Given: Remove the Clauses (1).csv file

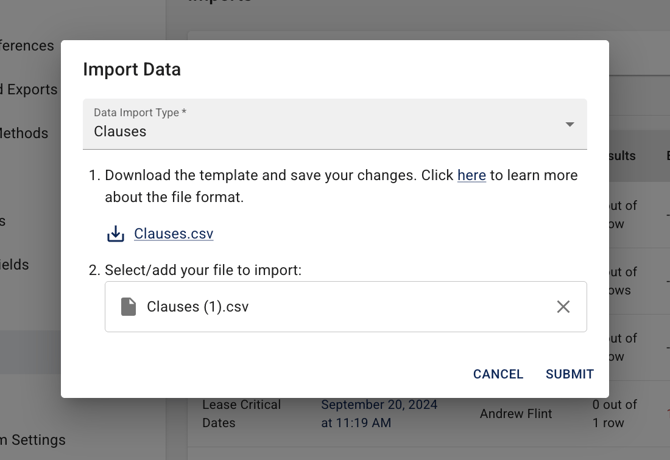Looking at the screenshot, I should click(x=563, y=307).
